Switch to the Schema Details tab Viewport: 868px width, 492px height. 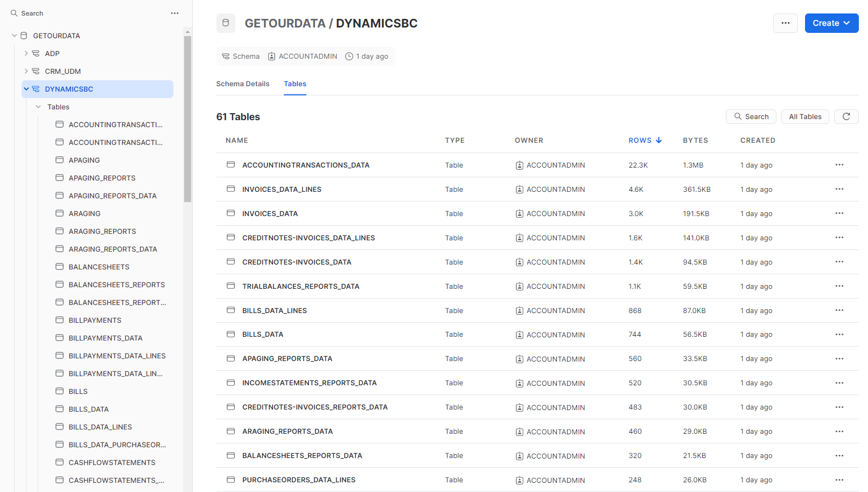(x=243, y=84)
